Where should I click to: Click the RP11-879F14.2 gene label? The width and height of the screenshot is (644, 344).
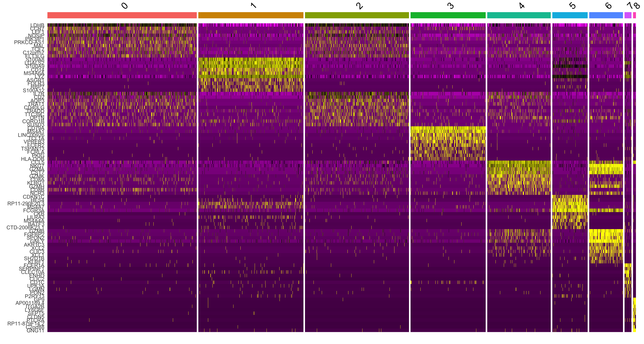(x=25, y=323)
